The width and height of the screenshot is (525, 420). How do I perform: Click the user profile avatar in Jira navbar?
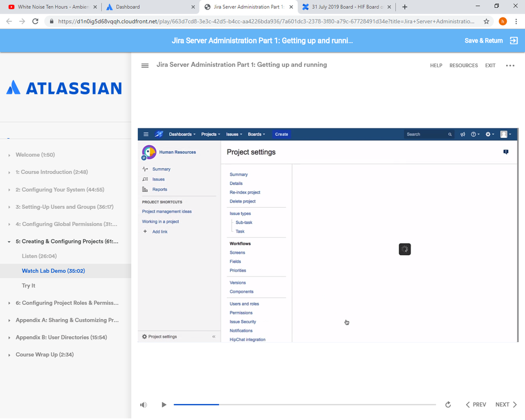505,134
